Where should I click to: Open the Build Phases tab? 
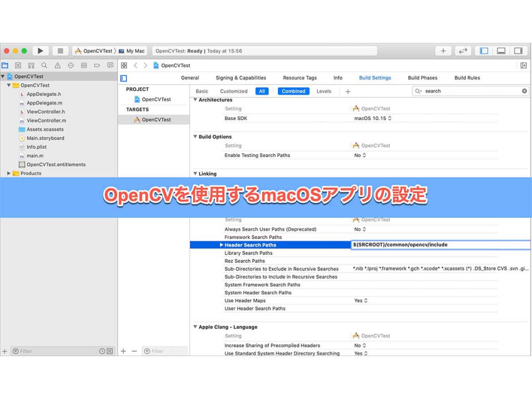pos(422,78)
